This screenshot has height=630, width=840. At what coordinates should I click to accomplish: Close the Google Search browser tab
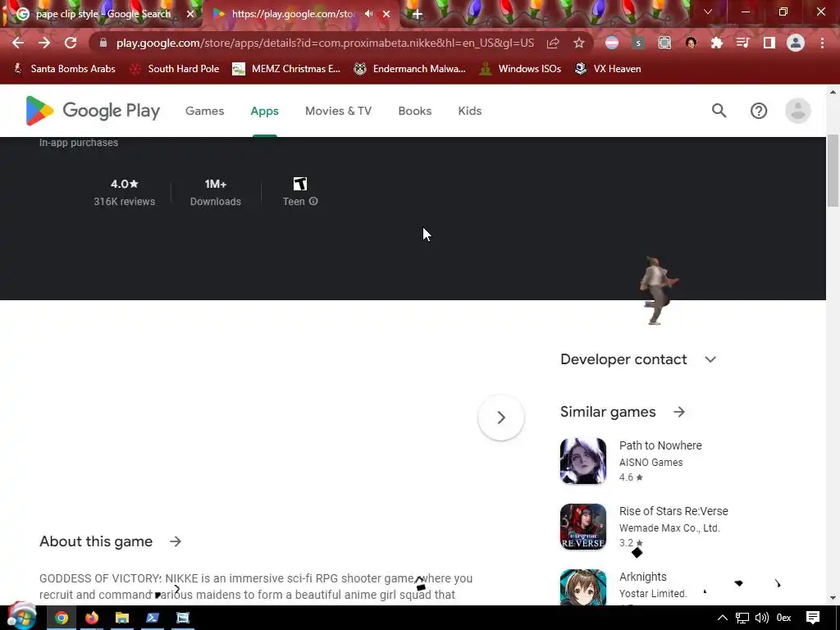pyautogui.click(x=190, y=14)
